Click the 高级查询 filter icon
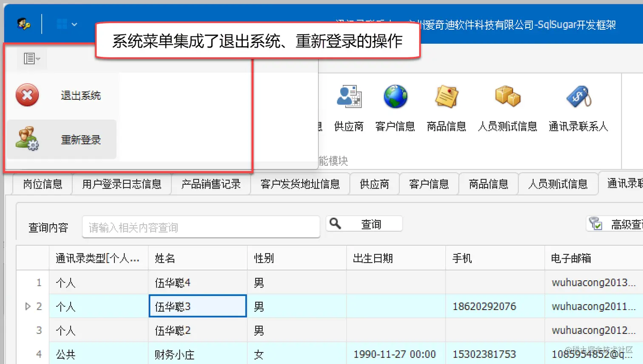Viewport: 643px width, 364px height. click(596, 223)
